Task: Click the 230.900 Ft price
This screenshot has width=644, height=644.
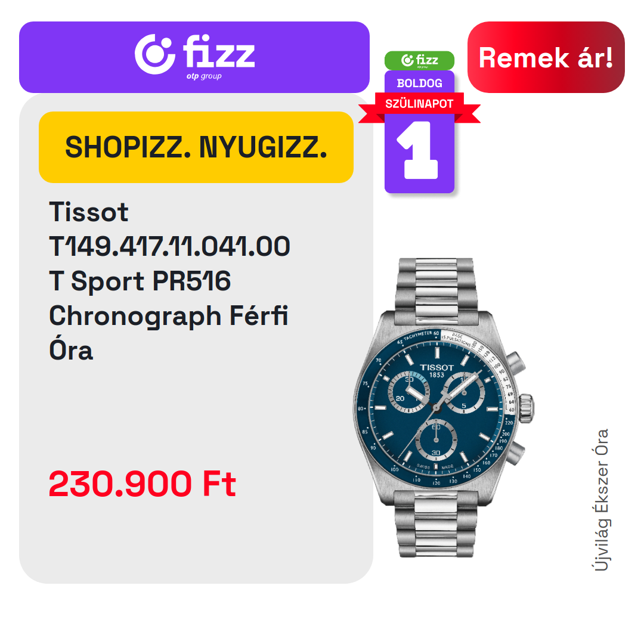Action: tap(142, 484)
